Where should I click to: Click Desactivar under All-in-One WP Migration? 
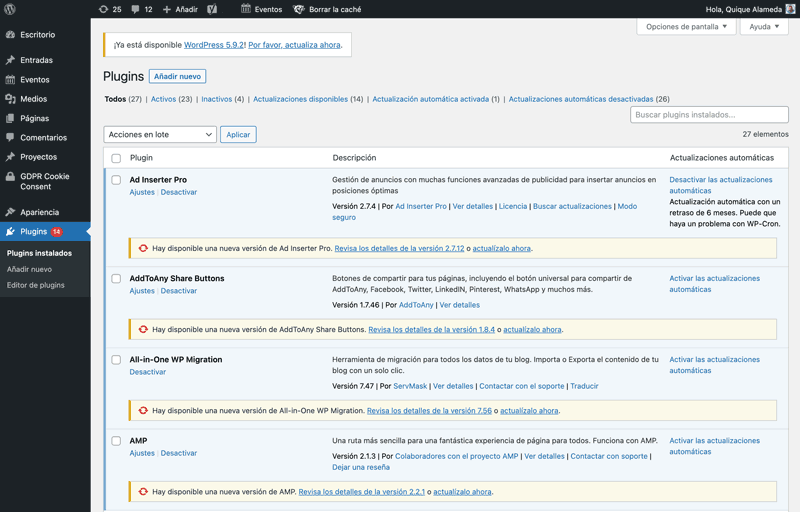point(147,372)
